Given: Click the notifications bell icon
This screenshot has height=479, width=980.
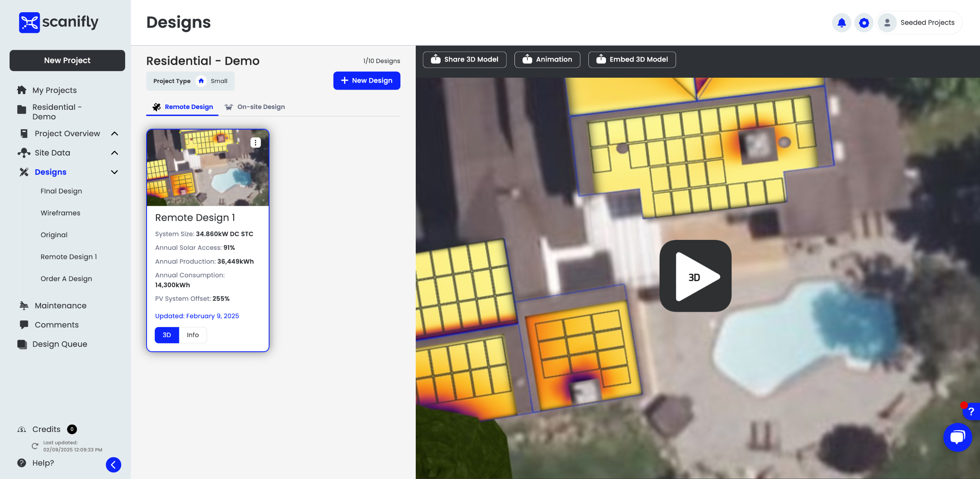Looking at the screenshot, I should (841, 23).
